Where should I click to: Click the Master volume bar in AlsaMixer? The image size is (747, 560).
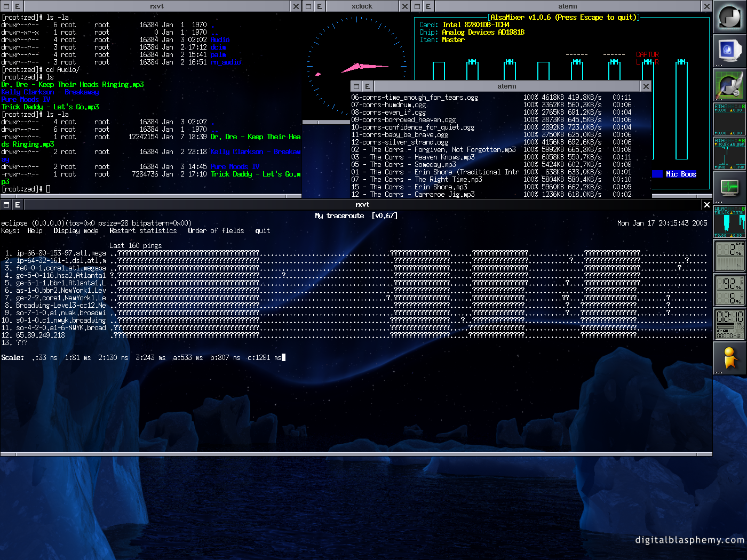(x=439, y=71)
